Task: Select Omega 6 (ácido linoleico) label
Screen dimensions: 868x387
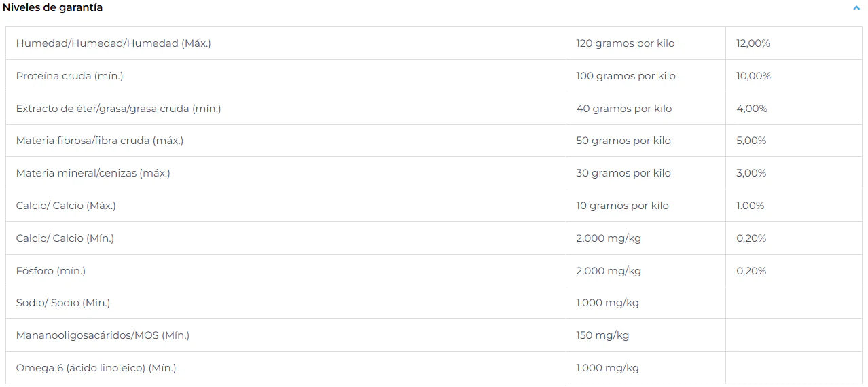Action: [x=96, y=368]
